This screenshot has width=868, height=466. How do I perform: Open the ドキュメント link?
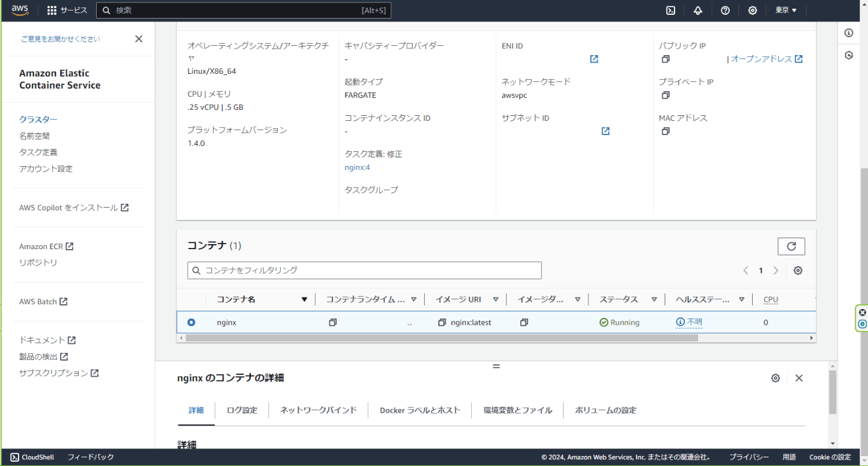(48, 340)
